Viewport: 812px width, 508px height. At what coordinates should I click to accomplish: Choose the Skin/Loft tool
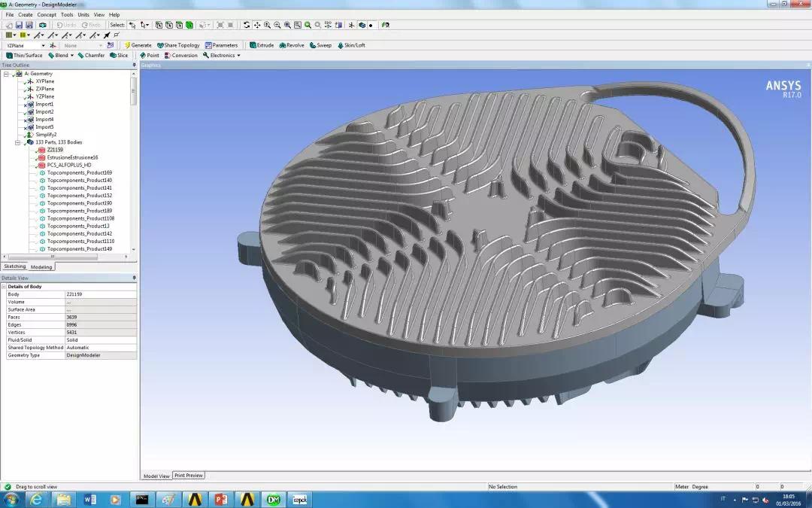pyautogui.click(x=351, y=46)
